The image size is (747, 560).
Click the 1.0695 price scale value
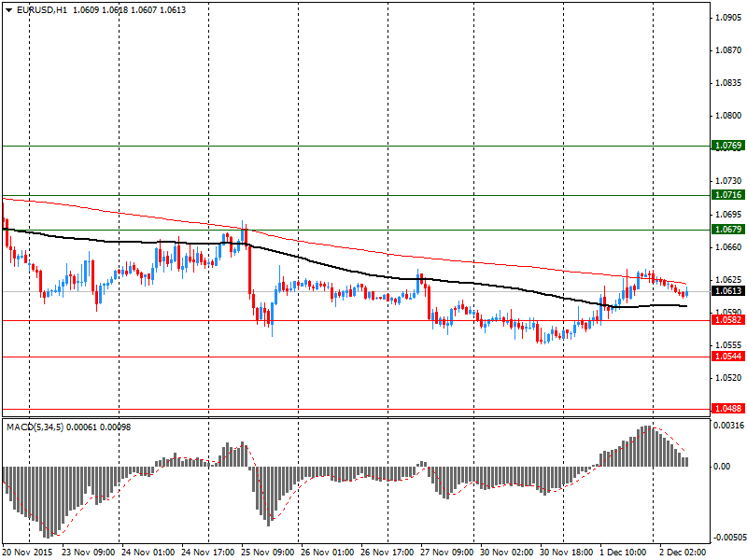pos(729,215)
